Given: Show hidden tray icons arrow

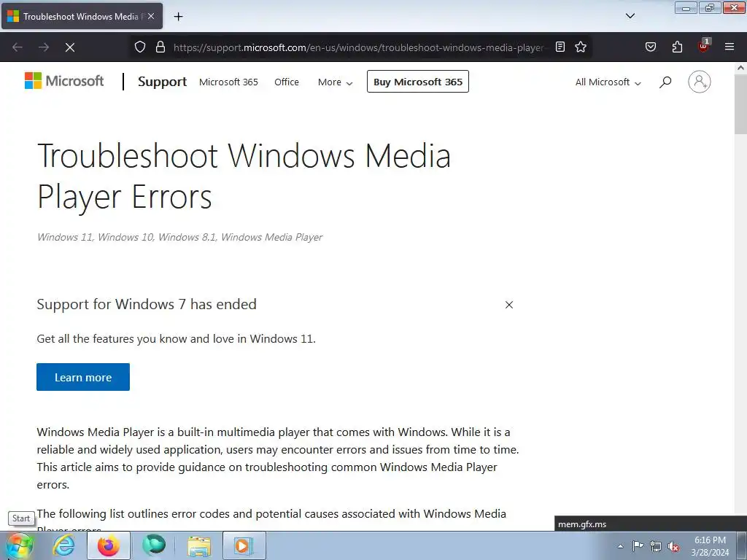Looking at the screenshot, I should point(620,546).
